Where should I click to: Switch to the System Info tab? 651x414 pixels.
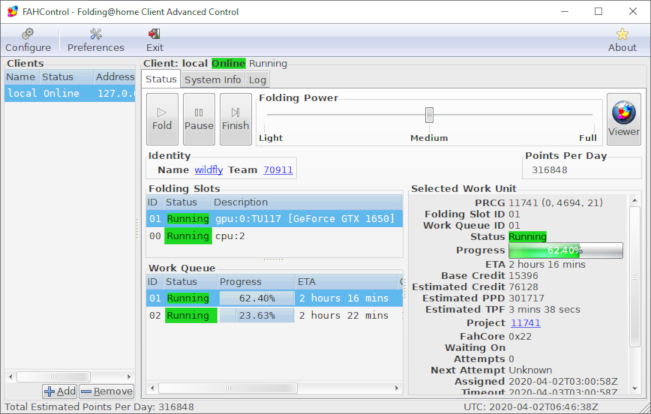click(213, 80)
